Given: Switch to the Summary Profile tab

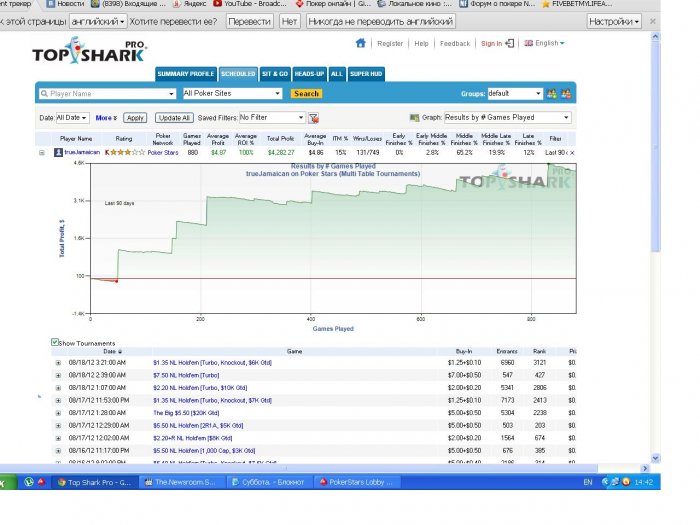Looking at the screenshot, I should coord(186,74).
